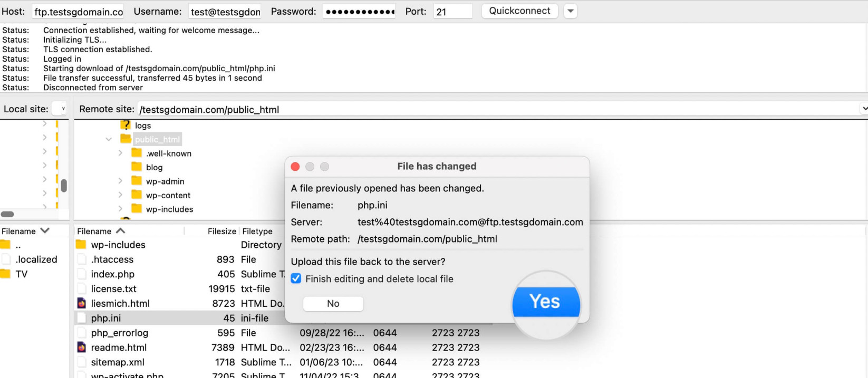
Task: Collapse the public_html tree folder
Action: (109, 139)
